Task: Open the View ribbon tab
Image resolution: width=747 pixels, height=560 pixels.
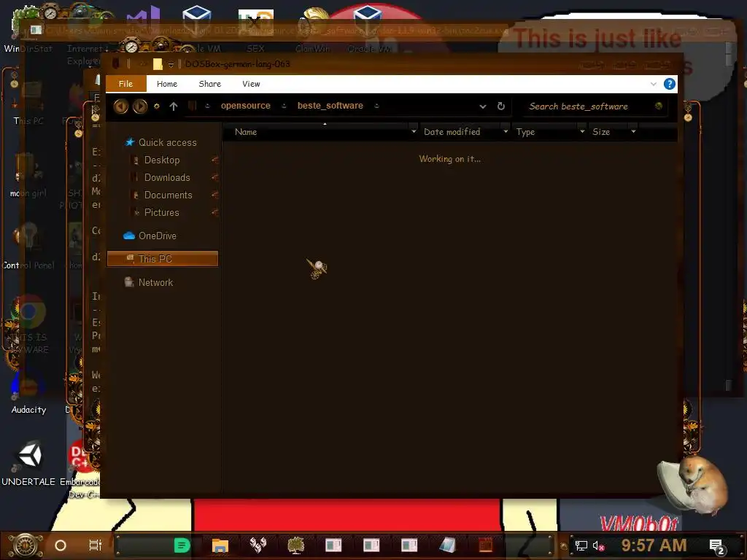Action: 251,84
